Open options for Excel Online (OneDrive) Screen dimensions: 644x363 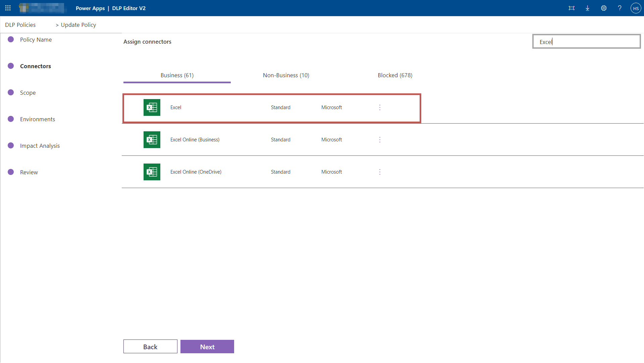(x=380, y=172)
